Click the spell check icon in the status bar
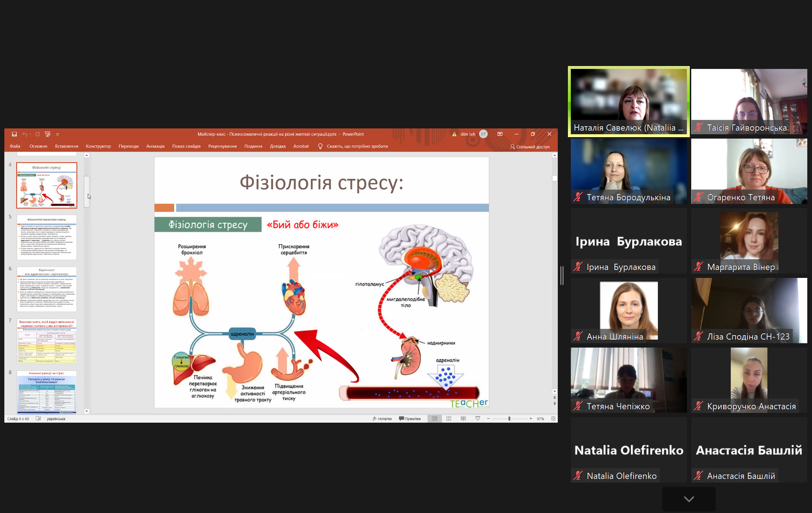Screen dimensions: 812x513 click(38, 419)
